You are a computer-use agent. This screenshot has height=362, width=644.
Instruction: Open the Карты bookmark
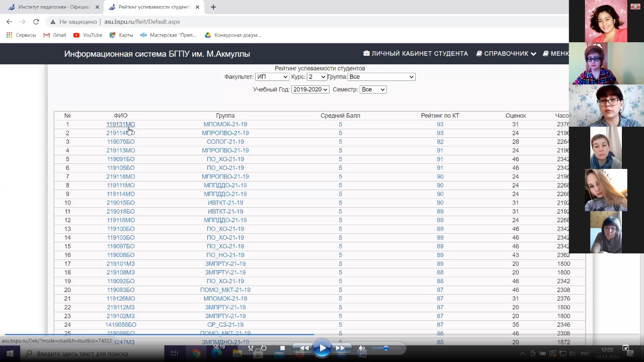pyautogui.click(x=121, y=35)
